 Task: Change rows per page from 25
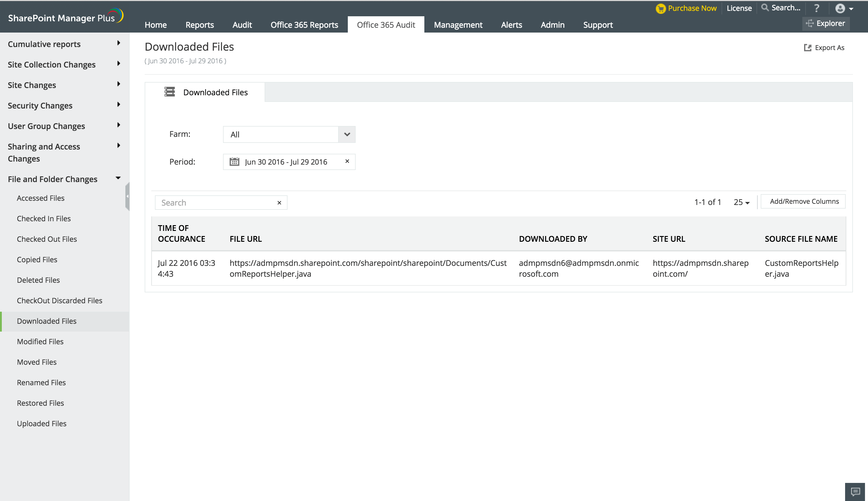tap(741, 202)
